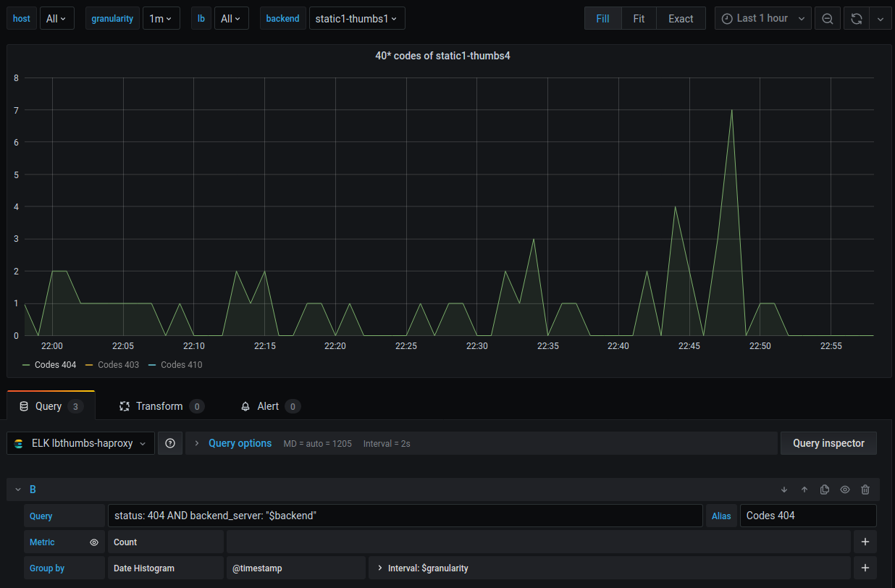Switch to the Alert tab
895x588 pixels.
pos(270,406)
